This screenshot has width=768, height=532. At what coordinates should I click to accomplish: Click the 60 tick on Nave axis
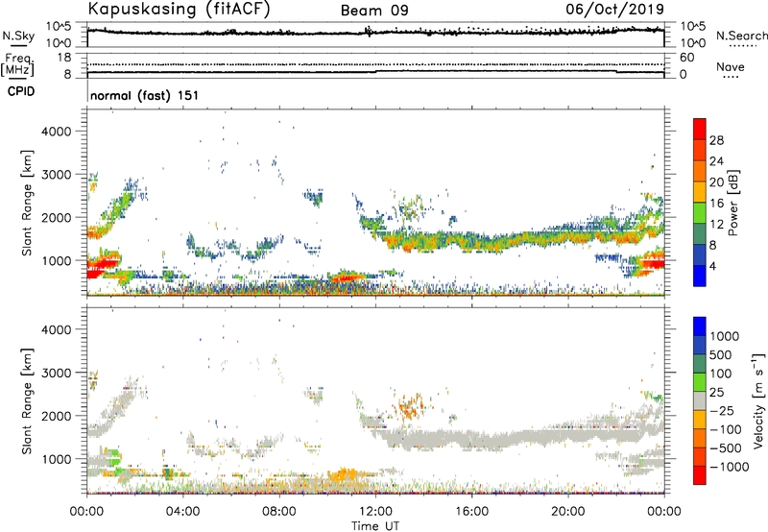686,58
